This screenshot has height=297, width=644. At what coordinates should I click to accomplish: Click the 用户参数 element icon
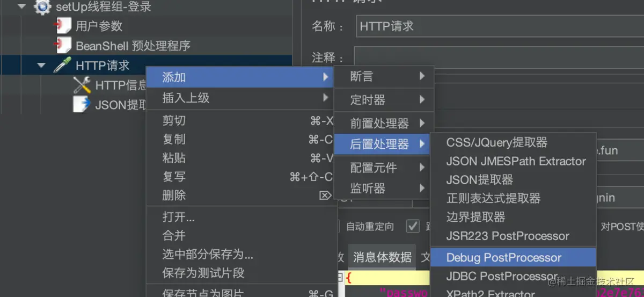[63, 26]
